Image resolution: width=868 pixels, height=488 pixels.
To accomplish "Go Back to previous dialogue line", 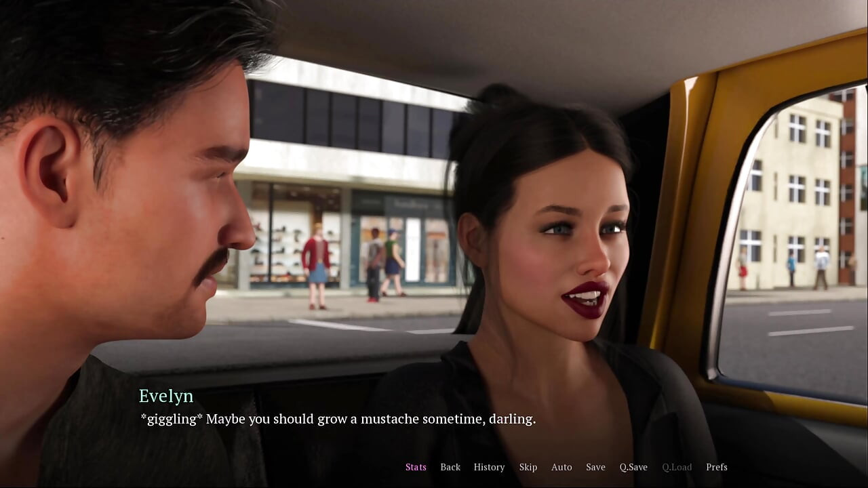I will tap(450, 467).
